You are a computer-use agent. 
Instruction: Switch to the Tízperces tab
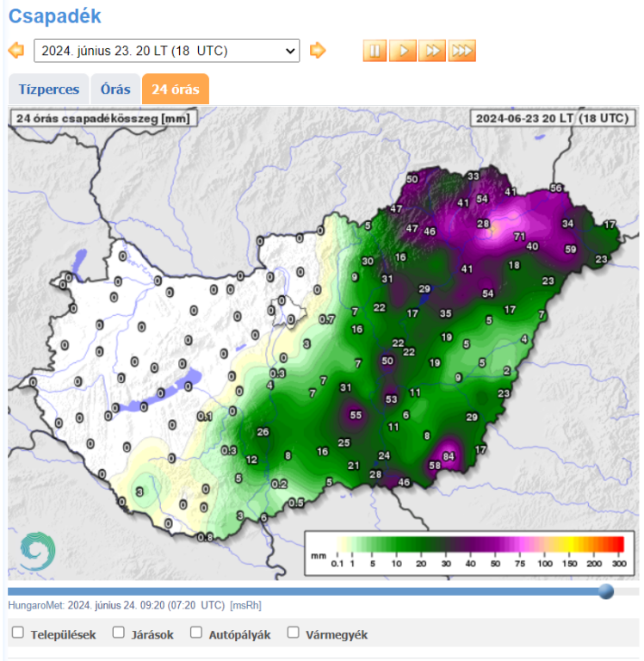[x=49, y=90]
